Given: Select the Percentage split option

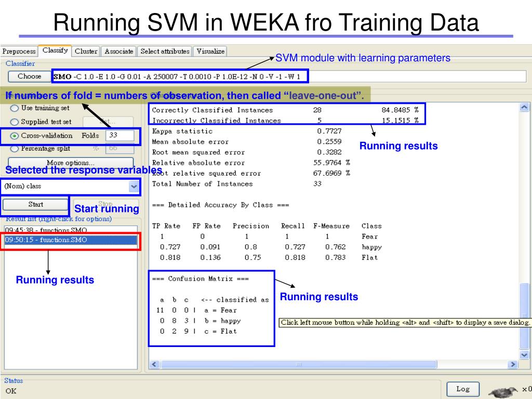Looking at the screenshot, I should point(40,148).
